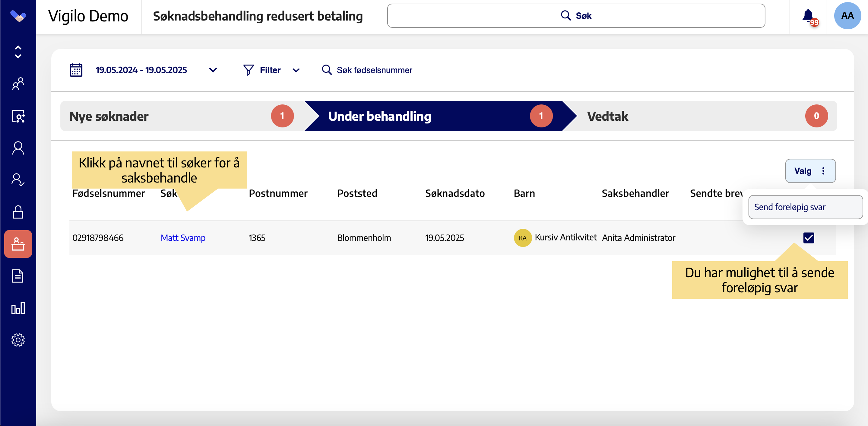This screenshot has width=868, height=426.
Task: Expand the date range dropdown chevron
Action: coord(213,70)
